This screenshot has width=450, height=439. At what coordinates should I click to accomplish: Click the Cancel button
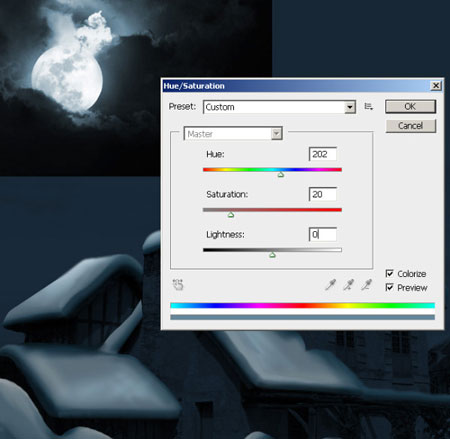(x=410, y=126)
